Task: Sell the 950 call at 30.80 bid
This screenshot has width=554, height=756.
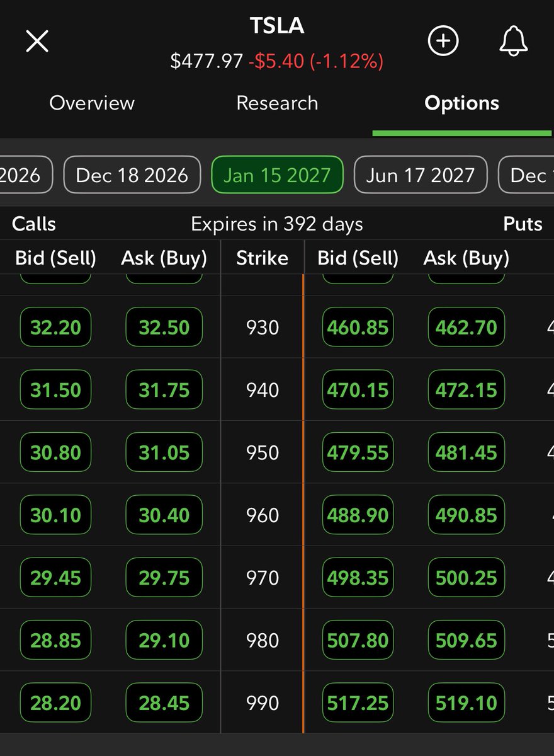Action: click(55, 452)
